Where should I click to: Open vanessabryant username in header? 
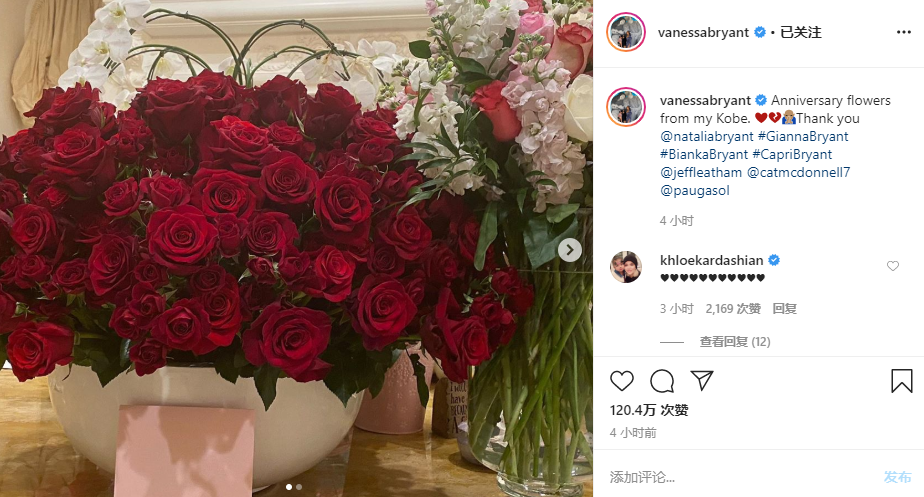(703, 32)
